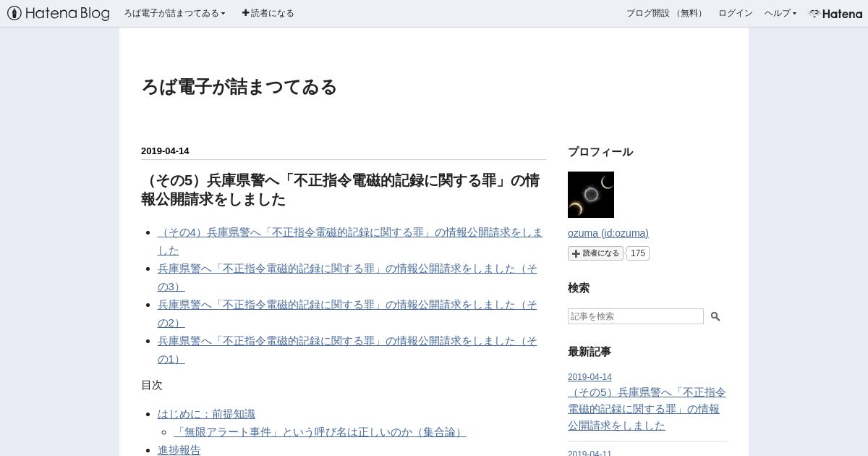Open sidebar 2019-04-14 recent post date
This screenshot has width=868, height=456.
[x=590, y=377]
